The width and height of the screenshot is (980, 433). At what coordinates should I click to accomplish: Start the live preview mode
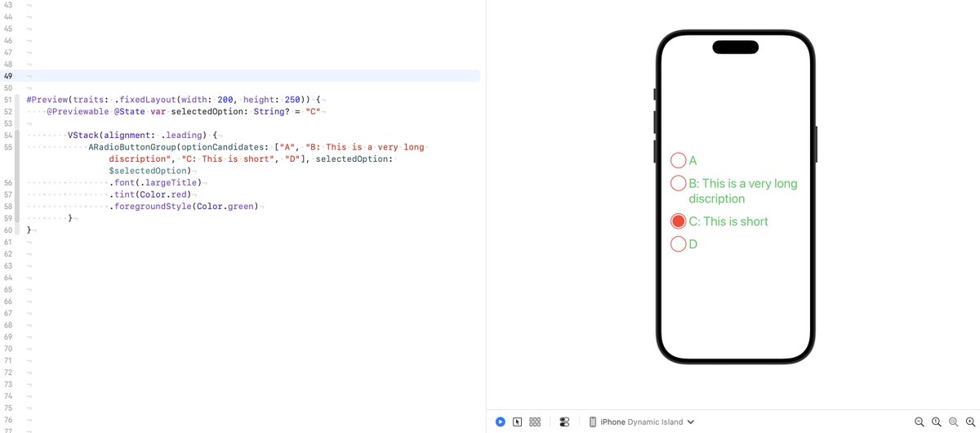tap(500, 422)
